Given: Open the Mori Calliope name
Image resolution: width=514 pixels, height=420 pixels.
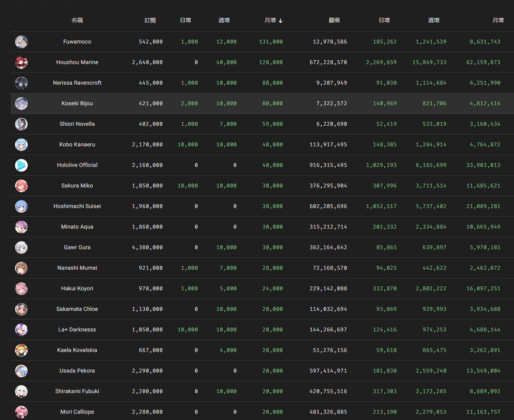Looking at the screenshot, I should tap(77, 412).
